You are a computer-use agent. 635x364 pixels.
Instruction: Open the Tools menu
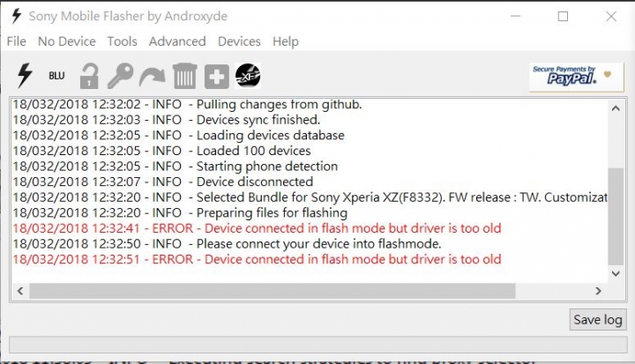tap(122, 41)
